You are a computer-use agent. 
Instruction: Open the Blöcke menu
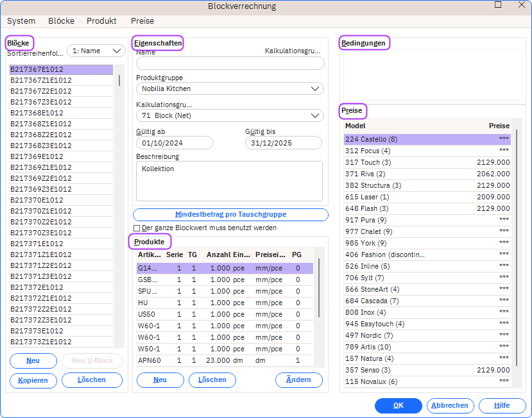point(61,21)
